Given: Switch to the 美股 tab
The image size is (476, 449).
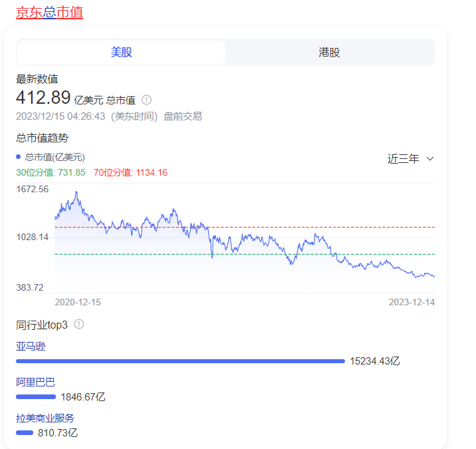Looking at the screenshot, I should click(x=121, y=53).
